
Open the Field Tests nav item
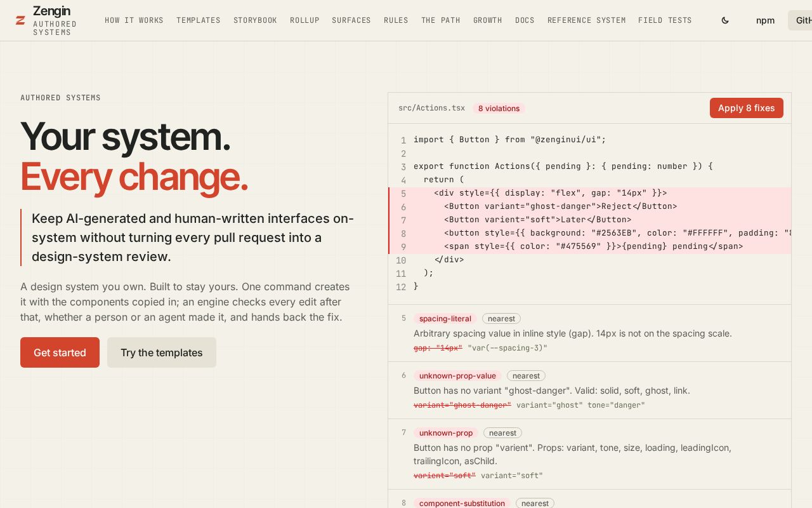(x=665, y=20)
